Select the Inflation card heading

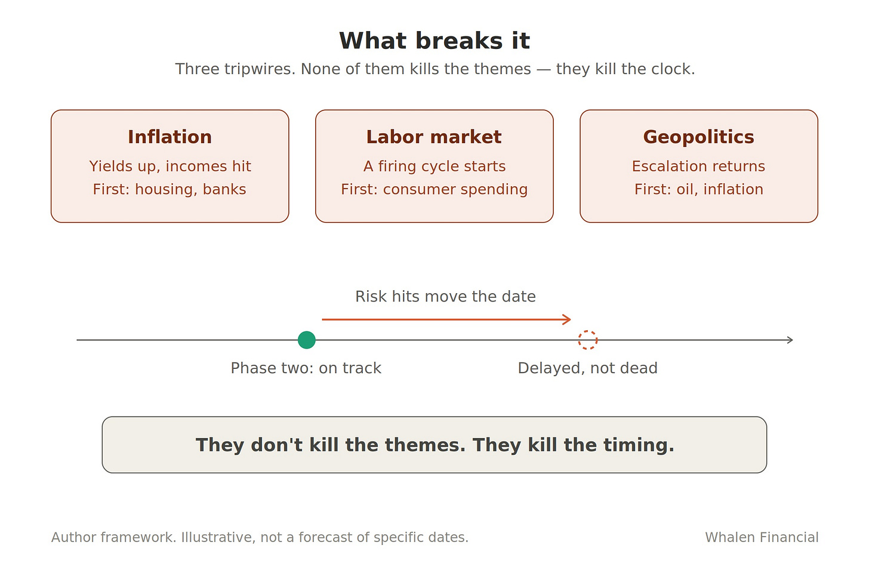tap(170, 137)
